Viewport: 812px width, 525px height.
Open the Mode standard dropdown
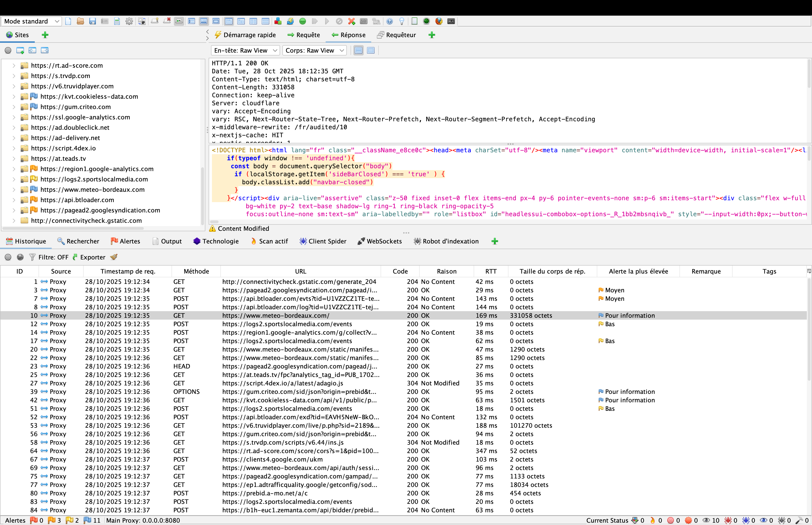click(x=31, y=21)
